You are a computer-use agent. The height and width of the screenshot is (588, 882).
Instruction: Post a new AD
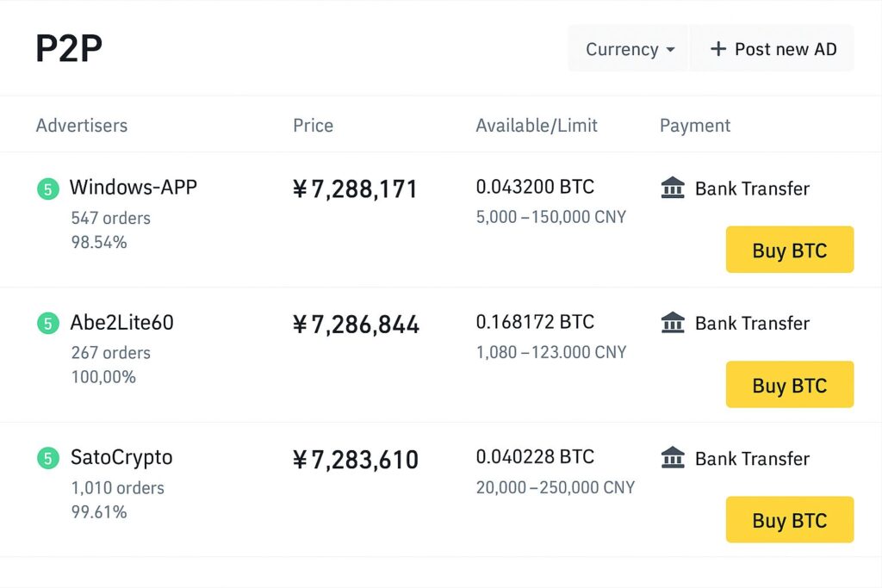(772, 49)
